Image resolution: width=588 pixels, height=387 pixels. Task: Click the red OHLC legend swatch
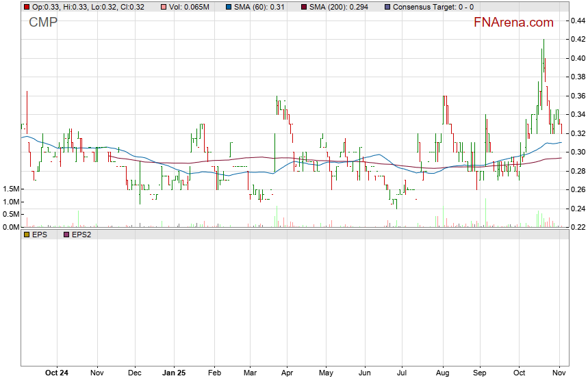(26, 6)
